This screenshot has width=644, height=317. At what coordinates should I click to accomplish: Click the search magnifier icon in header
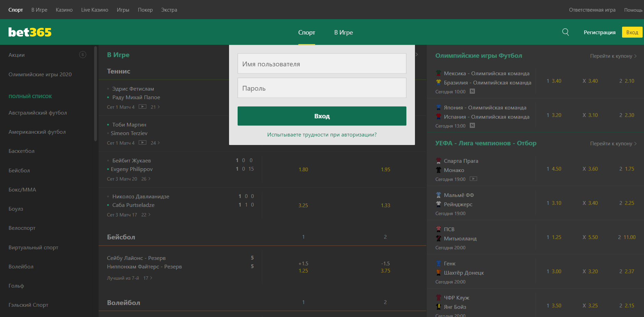[565, 32]
